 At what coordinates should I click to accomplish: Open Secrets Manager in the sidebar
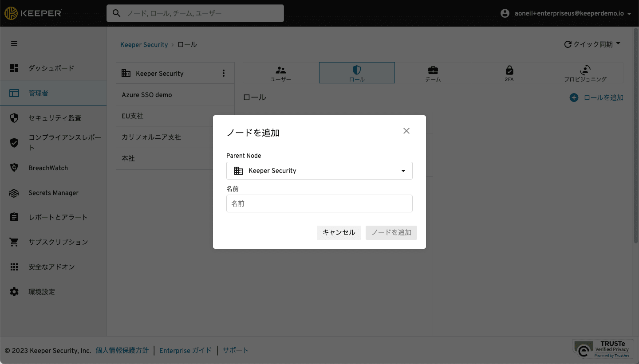point(53,193)
